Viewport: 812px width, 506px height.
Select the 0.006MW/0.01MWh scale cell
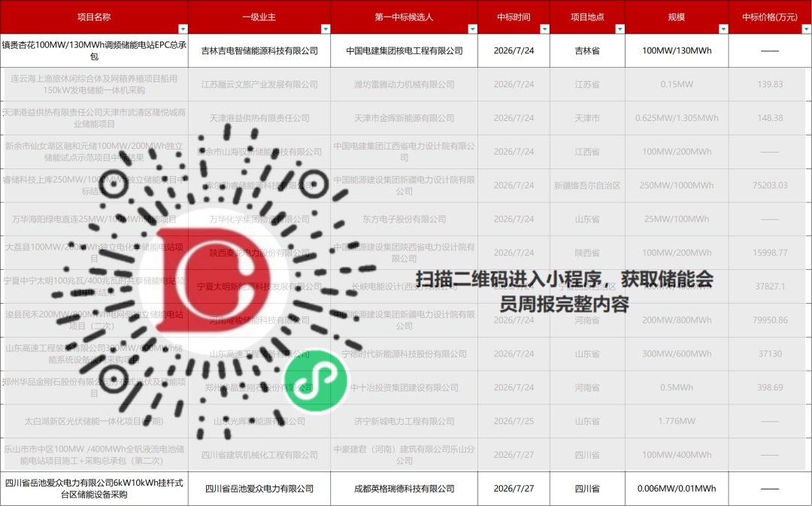677,489
